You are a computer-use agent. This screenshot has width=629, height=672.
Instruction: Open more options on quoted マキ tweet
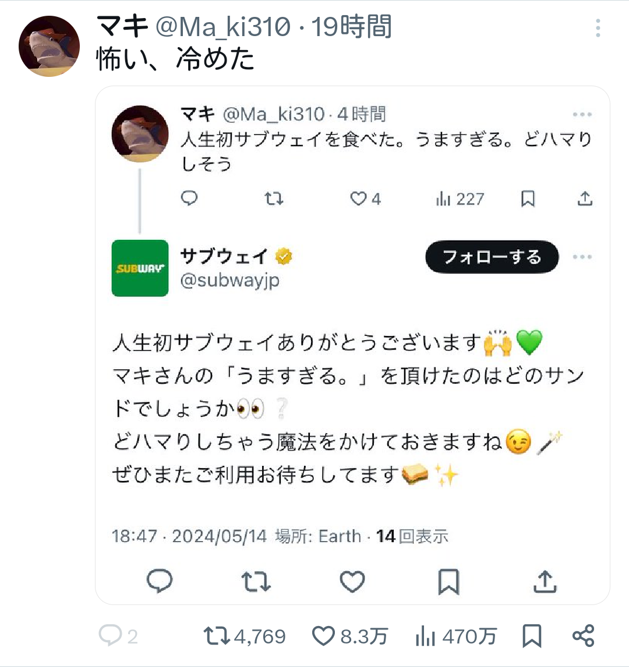click(x=582, y=115)
